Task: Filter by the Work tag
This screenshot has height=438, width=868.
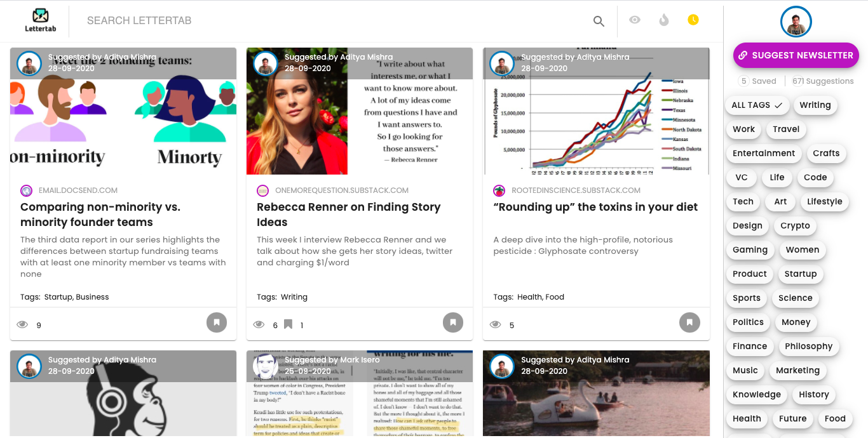Action: 743,129
